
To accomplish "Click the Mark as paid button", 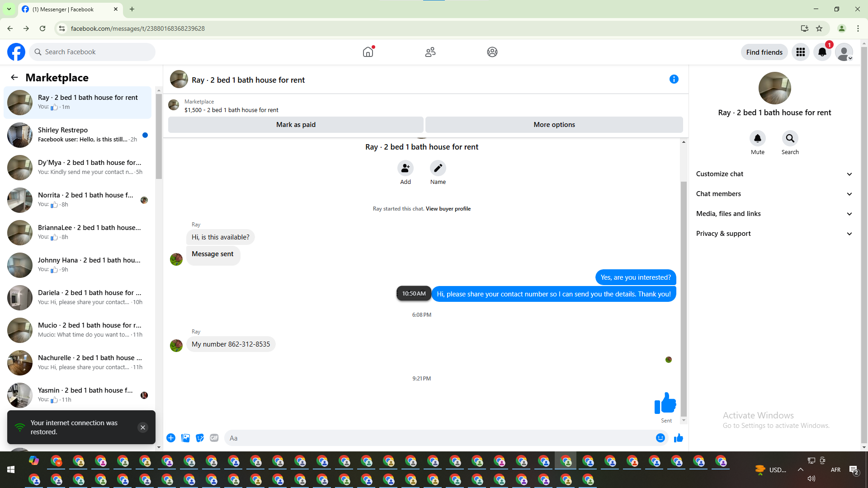I will pos(296,125).
